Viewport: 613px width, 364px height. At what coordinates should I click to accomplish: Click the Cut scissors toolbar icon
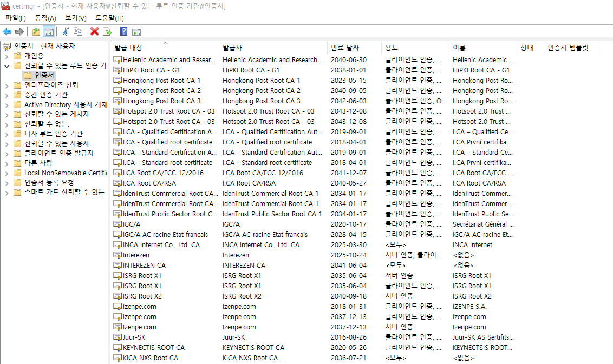click(x=66, y=31)
